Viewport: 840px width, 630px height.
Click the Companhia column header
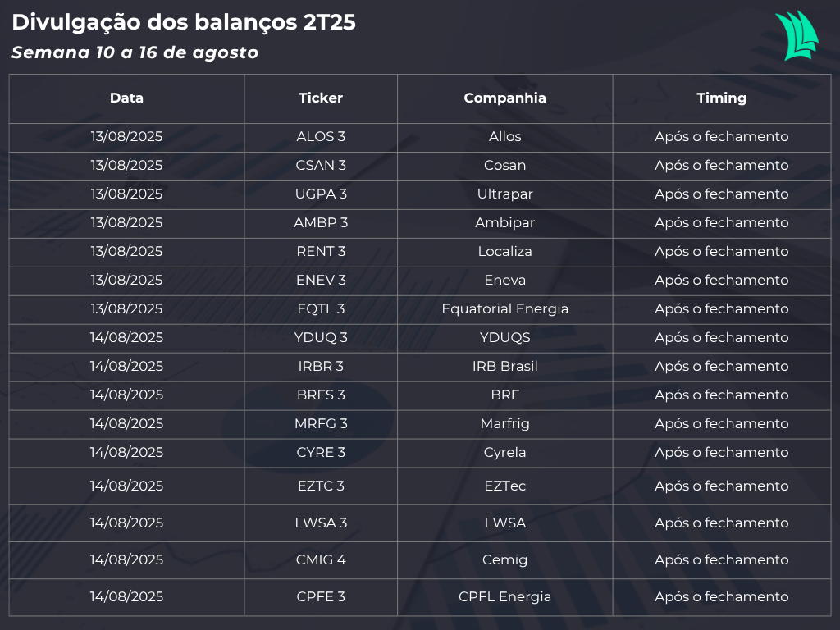(x=504, y=98)
